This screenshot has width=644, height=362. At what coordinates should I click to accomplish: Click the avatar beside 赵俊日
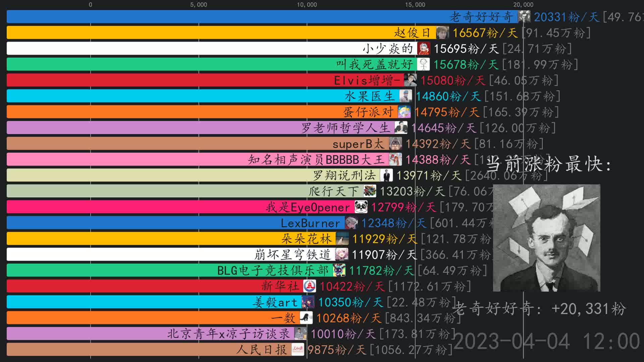(443, 33)
